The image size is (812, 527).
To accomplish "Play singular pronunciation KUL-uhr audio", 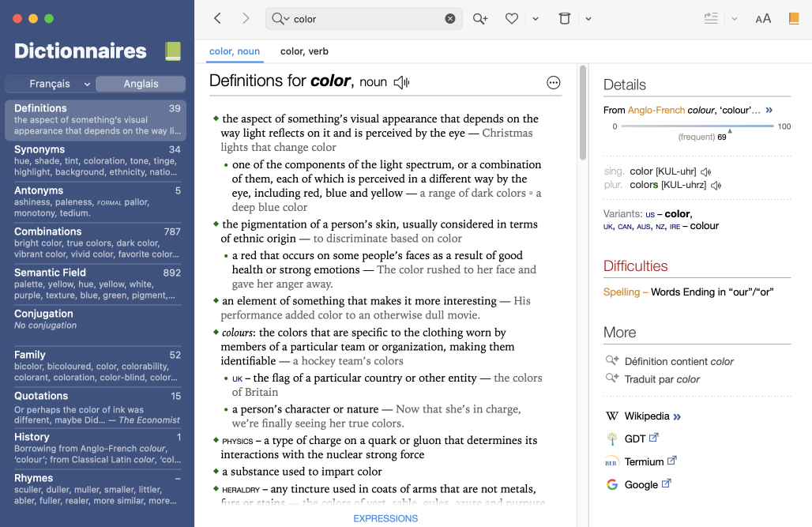I will tap(705, 171).
